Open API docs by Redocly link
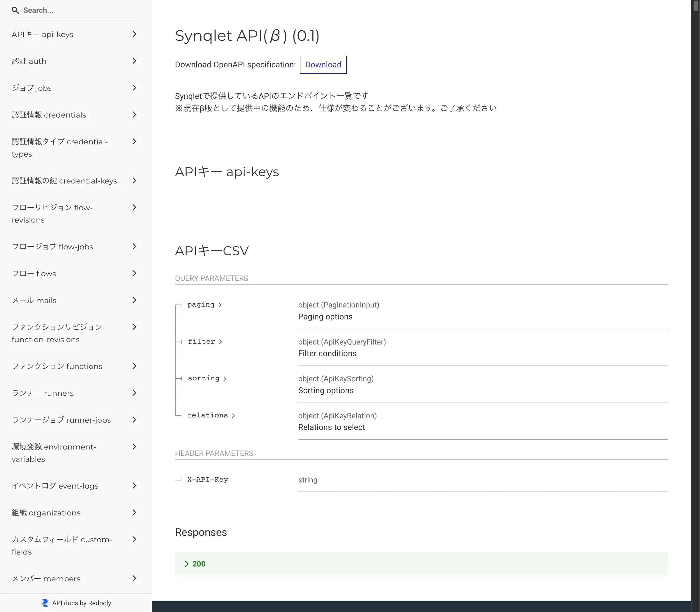The width and height of the screenshot is (700, 612). pyautogui.click(x=81, y=603)
